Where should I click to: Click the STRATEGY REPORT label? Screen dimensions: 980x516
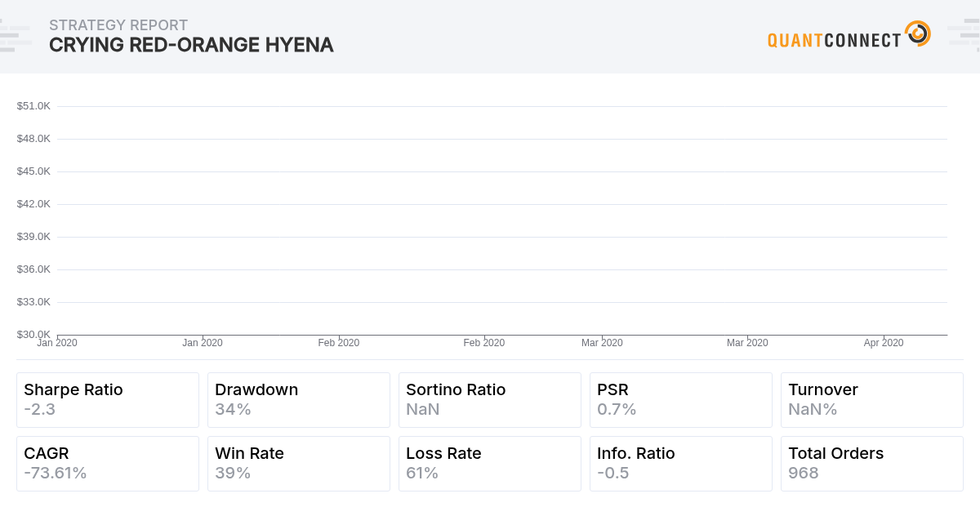pyautogui.click(x=119, y=25)
